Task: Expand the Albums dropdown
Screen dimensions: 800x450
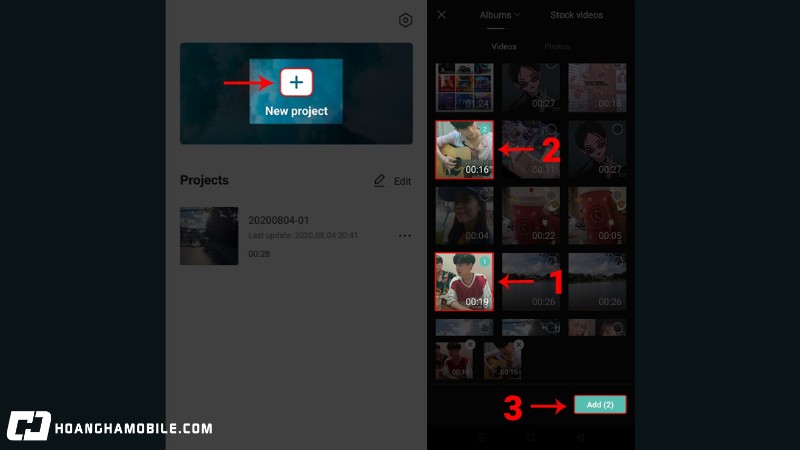Action: pos(499,15)
